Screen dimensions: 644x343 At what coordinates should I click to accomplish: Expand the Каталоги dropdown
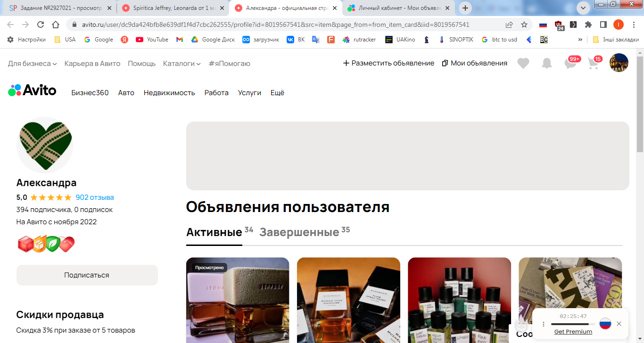pyautogui.click(x=182, y=63)
